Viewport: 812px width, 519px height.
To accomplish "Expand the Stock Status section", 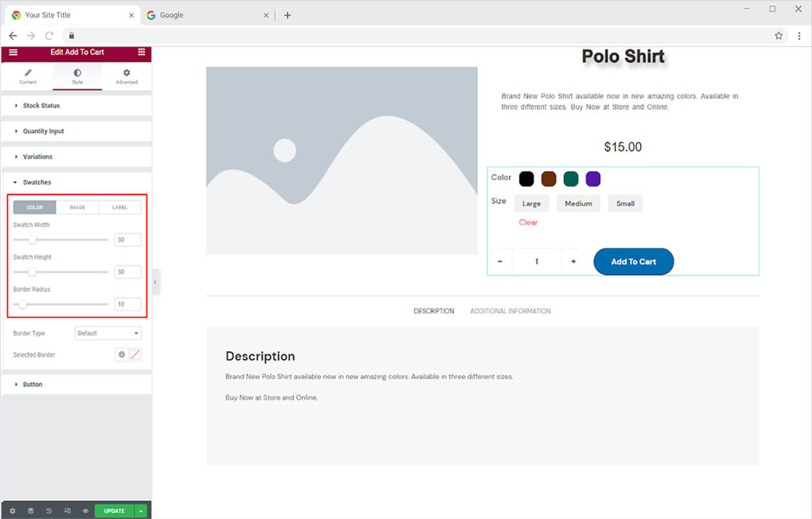I will tap(41, 105).
